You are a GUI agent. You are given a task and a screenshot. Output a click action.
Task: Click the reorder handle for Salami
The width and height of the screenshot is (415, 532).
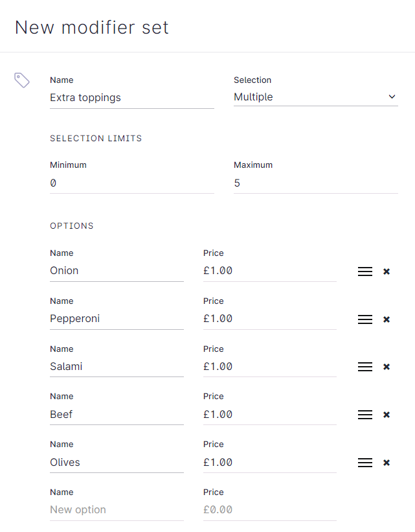click(x=365, y=367)
